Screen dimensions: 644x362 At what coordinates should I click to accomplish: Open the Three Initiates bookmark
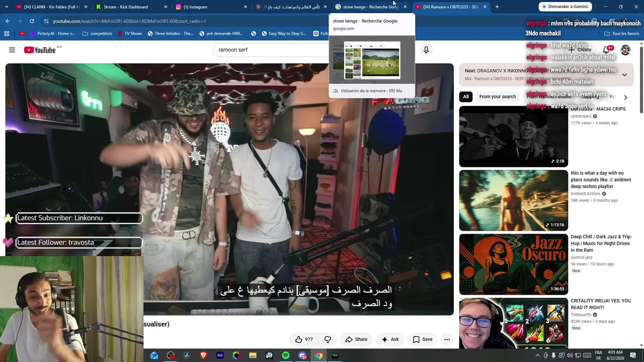pyautogui.click(x=170, y=34)
